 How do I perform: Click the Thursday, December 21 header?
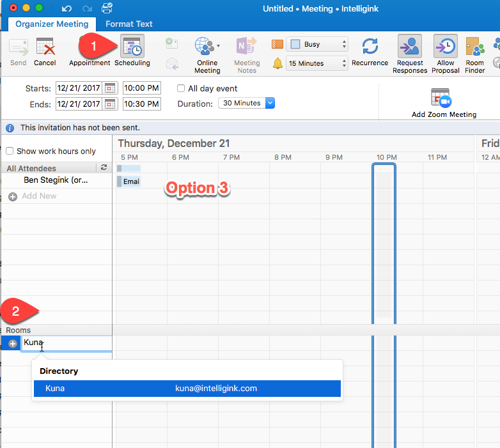(x=174, y=144)
